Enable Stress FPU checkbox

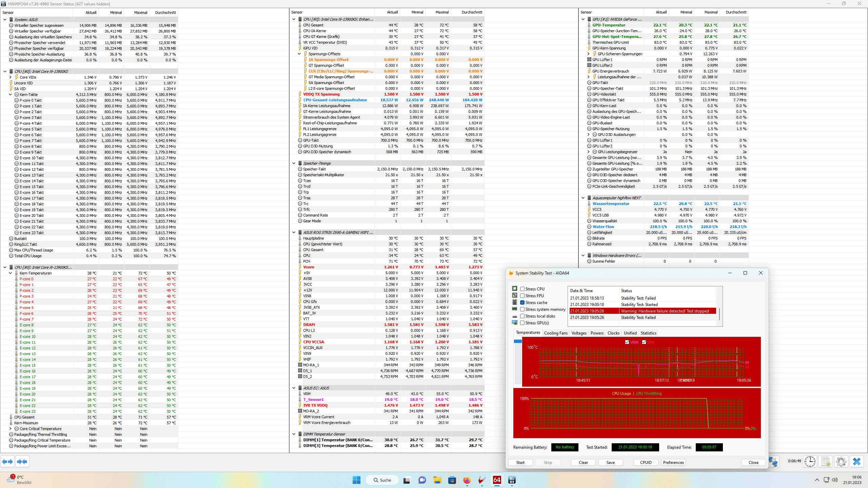click(522, 296)
